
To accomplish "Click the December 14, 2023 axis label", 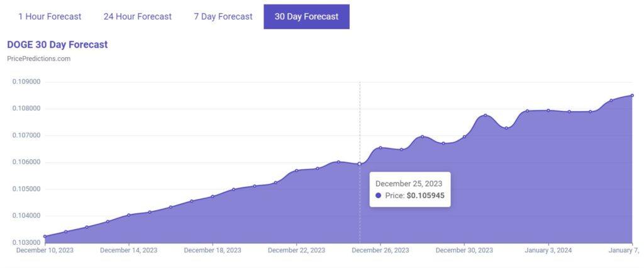I will point(128,250).
